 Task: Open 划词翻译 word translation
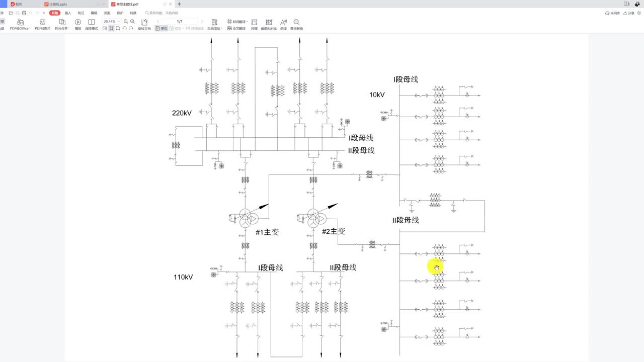237,22
